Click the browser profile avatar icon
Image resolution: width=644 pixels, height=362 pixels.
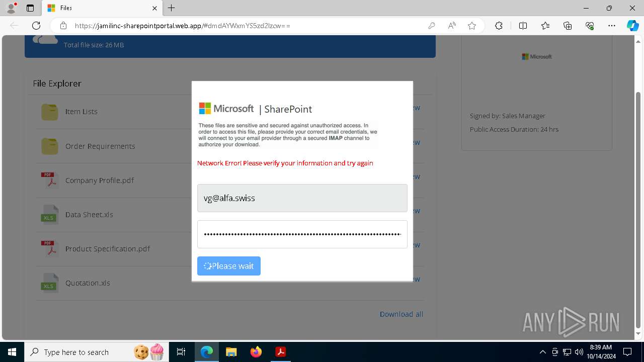point(11,8)
